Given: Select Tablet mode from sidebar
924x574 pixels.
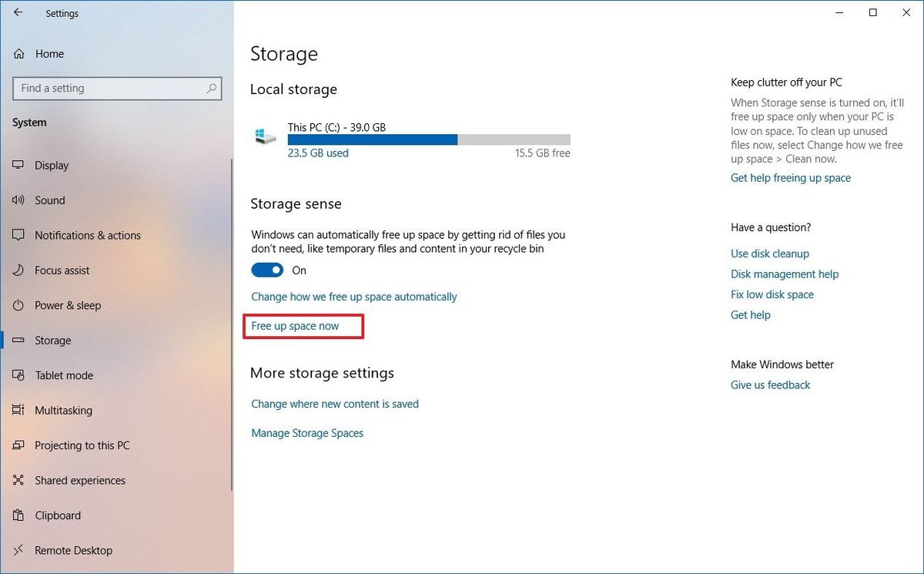Looking at the screenshot, I should (x=62, y=375).
